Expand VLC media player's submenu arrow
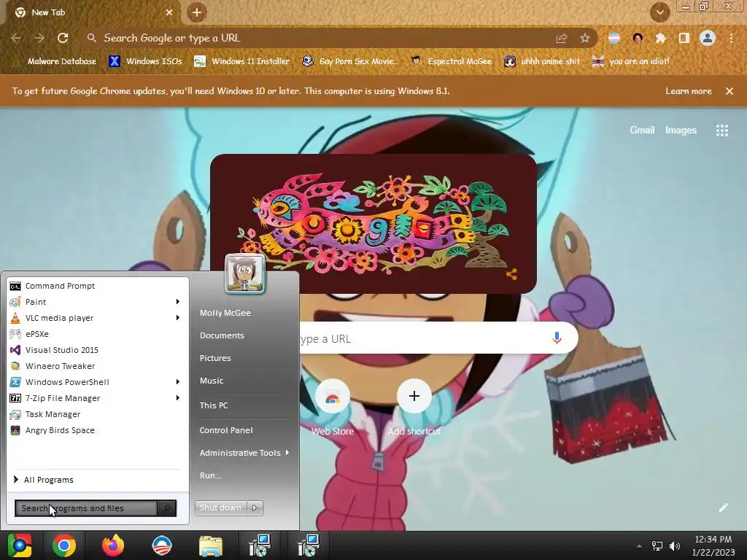This screenshot has width=747, height=560. pos(178,318)
